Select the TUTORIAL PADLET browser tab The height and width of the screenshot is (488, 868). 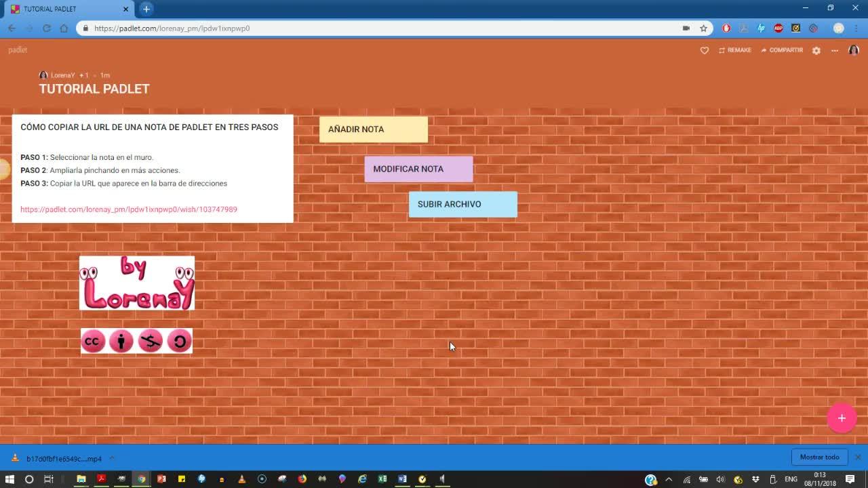(68, 9)
